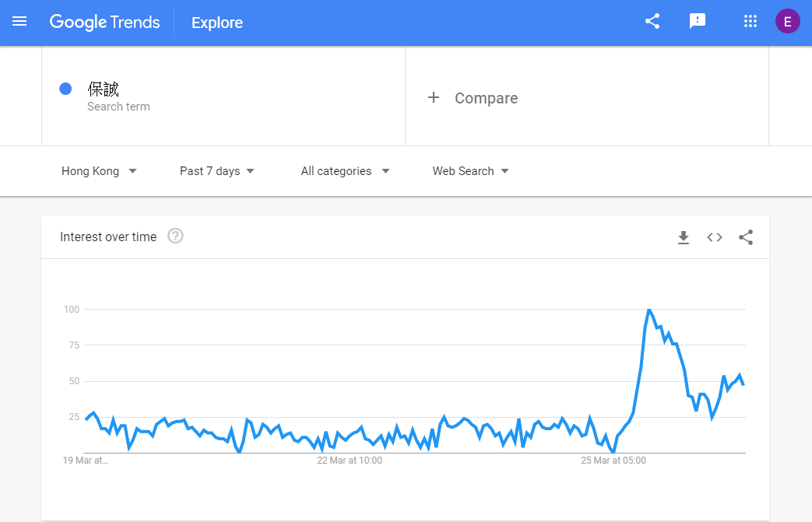Edit the 保誠 search term
The width and height of the screenshot is (812, 522).
(x=103, y=89)
